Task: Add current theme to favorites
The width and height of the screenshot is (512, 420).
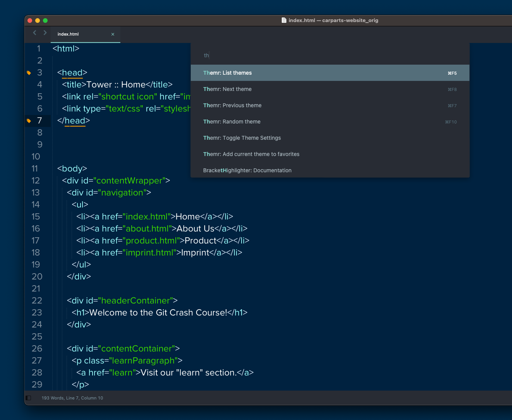Action: [330, 154]
